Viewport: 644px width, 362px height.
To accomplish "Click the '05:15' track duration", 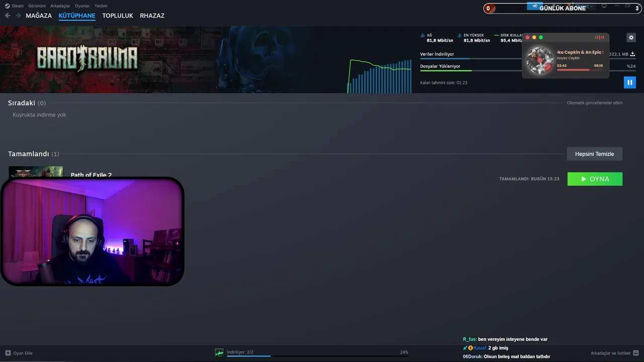I will pos(598,66).
